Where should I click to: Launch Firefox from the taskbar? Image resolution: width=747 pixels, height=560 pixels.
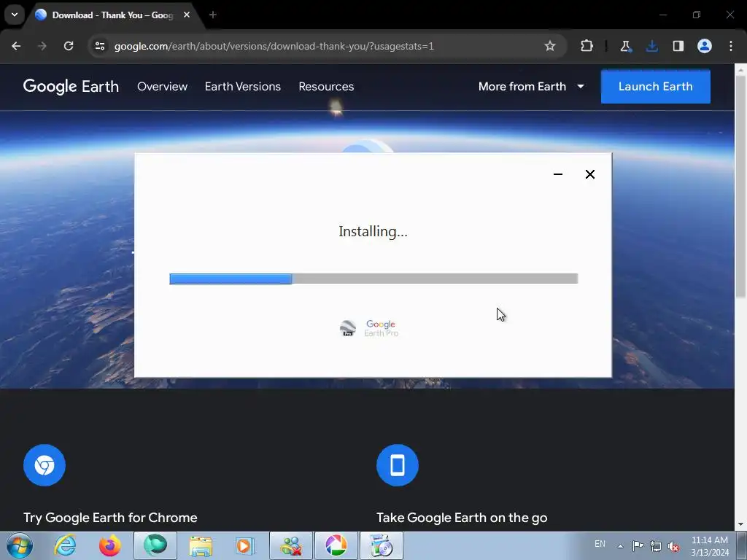110,546
